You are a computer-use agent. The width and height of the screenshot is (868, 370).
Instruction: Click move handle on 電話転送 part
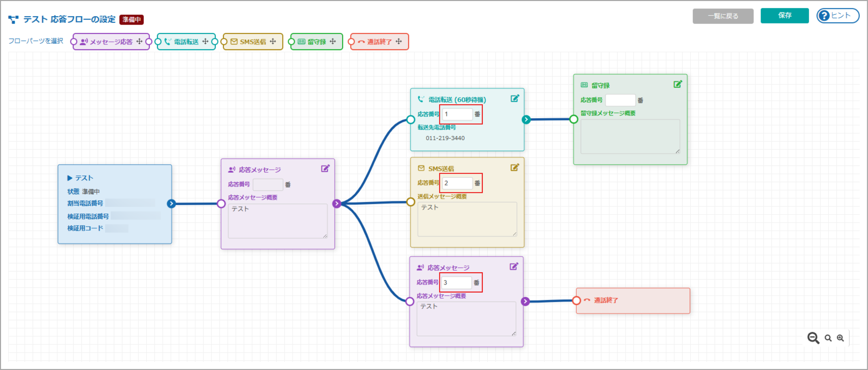click(x=205, y=41)
